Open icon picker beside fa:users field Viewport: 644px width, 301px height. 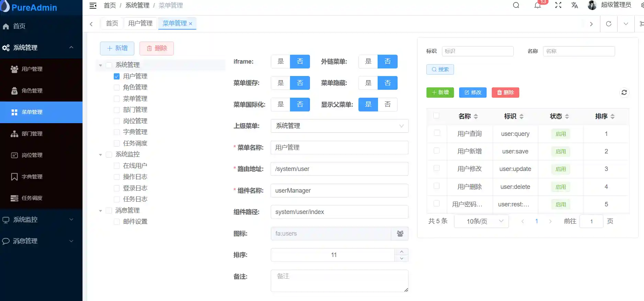pos(400,234)
